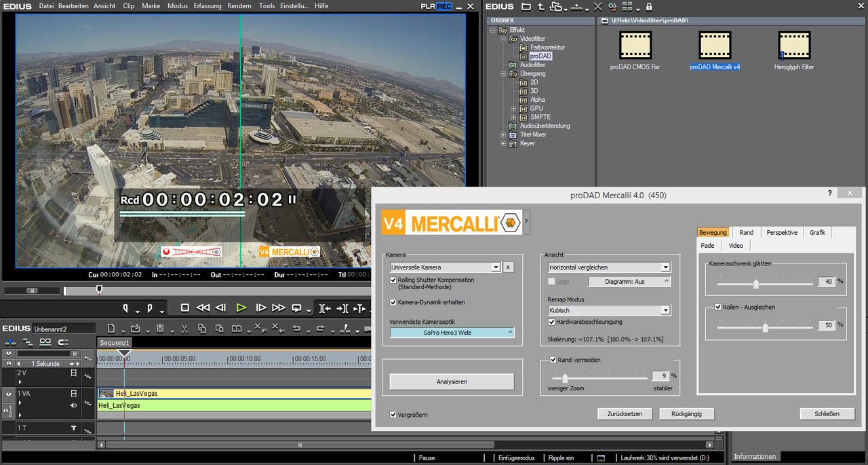Click the folder icon in effect palette toolbar

point(526,6)
